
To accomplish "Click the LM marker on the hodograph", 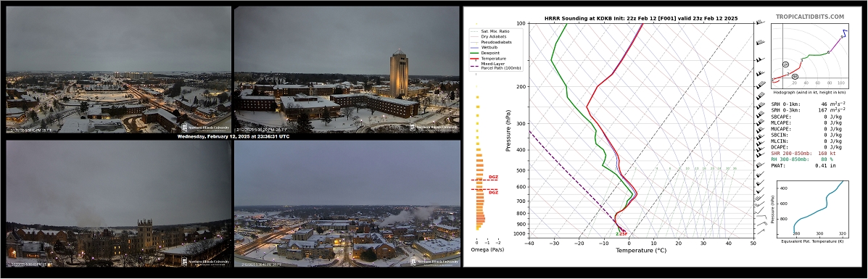I will (785, 65).
